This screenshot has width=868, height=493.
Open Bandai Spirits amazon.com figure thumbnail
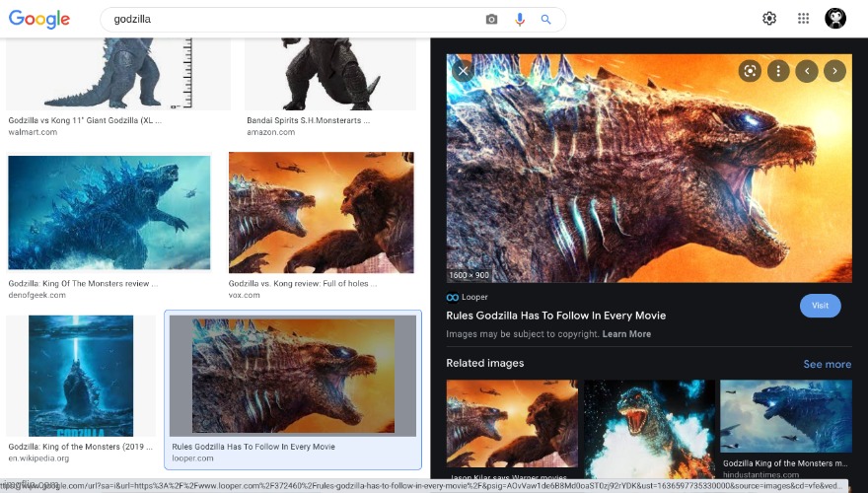pos(329,74)
